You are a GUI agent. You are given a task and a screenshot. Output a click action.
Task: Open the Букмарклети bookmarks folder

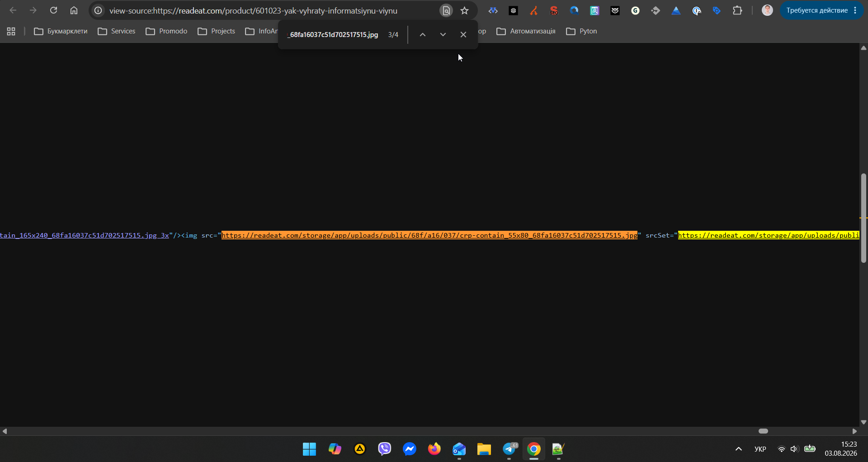click(61, 31)
